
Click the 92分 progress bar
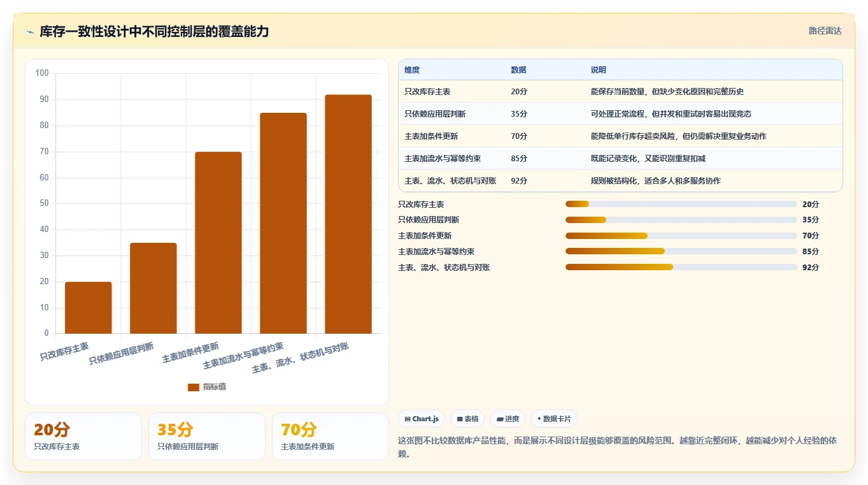(681, 267)
